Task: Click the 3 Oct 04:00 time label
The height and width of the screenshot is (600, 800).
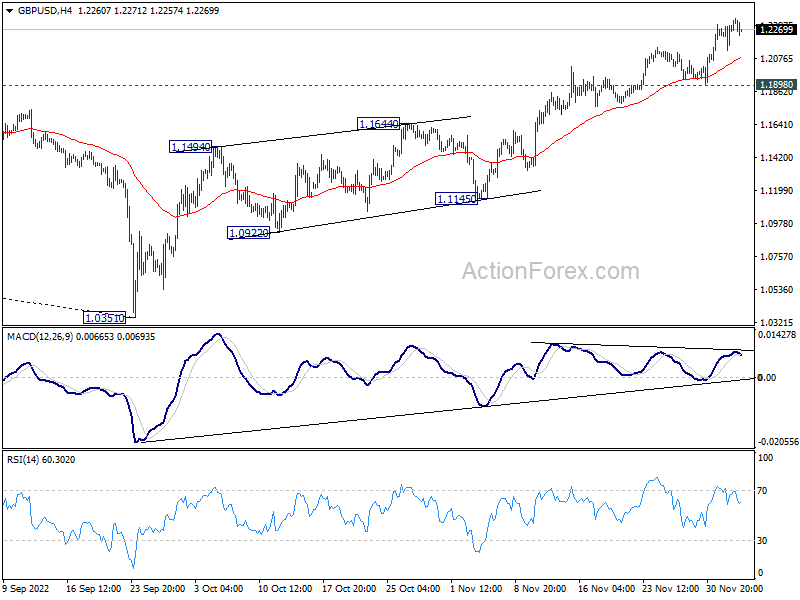Action: coord(219,589)
